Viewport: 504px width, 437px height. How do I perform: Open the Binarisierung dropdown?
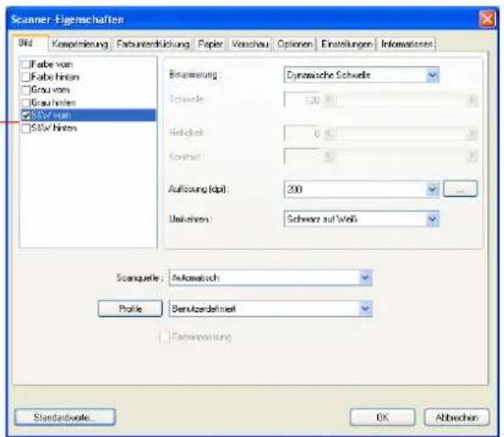coord(362,75)
